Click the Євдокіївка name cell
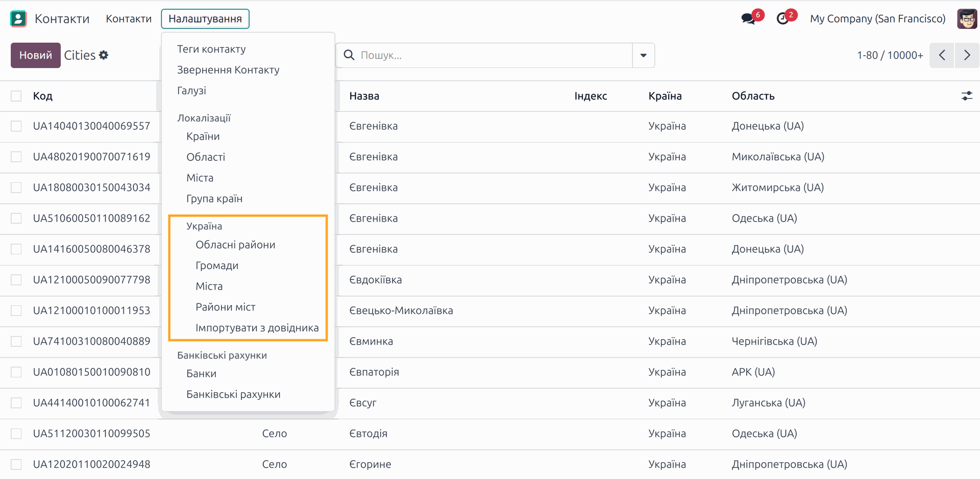This screenshot has height=479, width=980. [375, 280]
